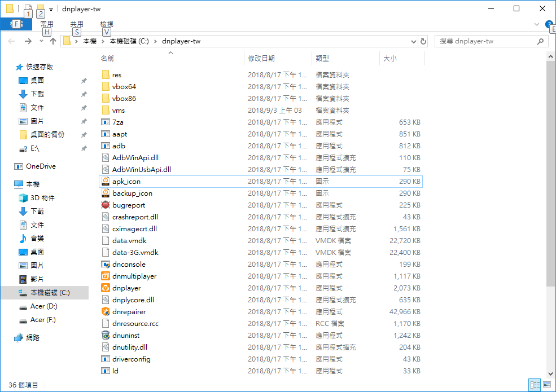The height and width of the screenshot is (392, 556).
Task: Navigate up one folder level
Action: click(52, 41)
